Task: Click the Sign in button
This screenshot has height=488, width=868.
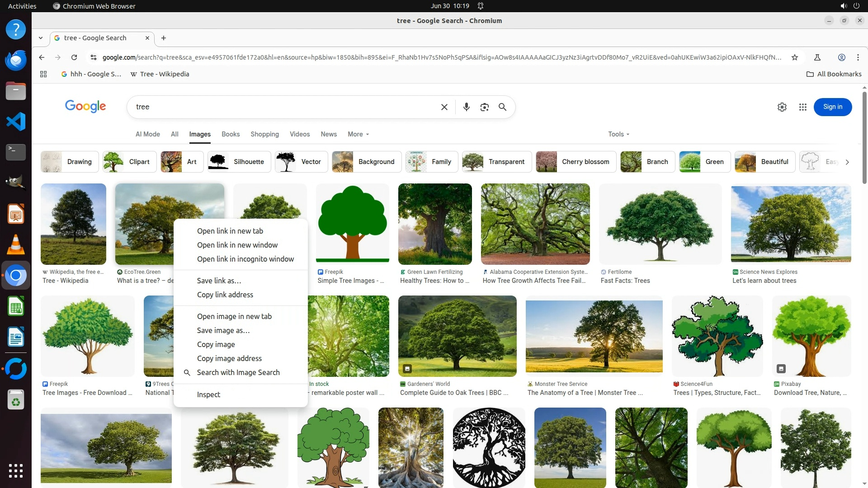Action: point(832,107)
